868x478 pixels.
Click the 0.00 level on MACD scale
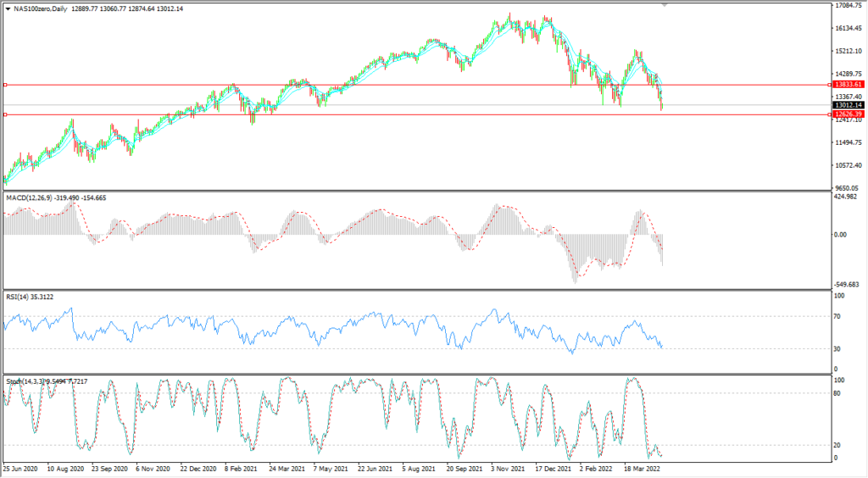pyautogui.click(x=842, y=235)
